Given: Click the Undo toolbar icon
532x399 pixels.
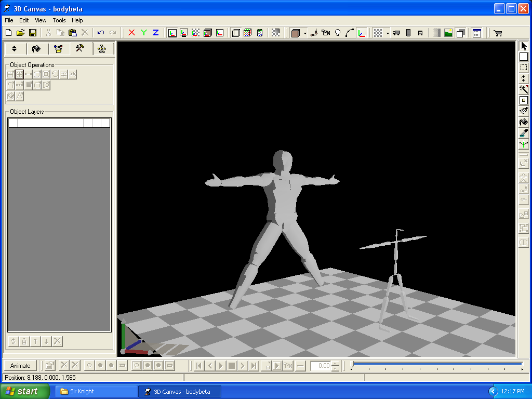Looking at the screenshot, I should (x=101, y=33).
